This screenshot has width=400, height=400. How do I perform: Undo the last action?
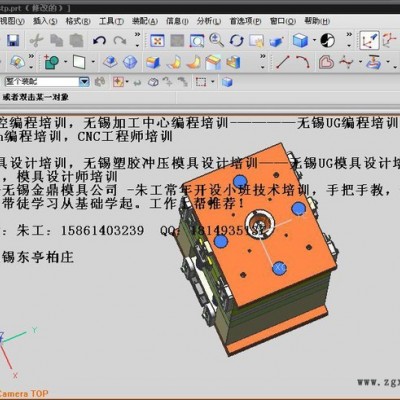click(99, 41)
